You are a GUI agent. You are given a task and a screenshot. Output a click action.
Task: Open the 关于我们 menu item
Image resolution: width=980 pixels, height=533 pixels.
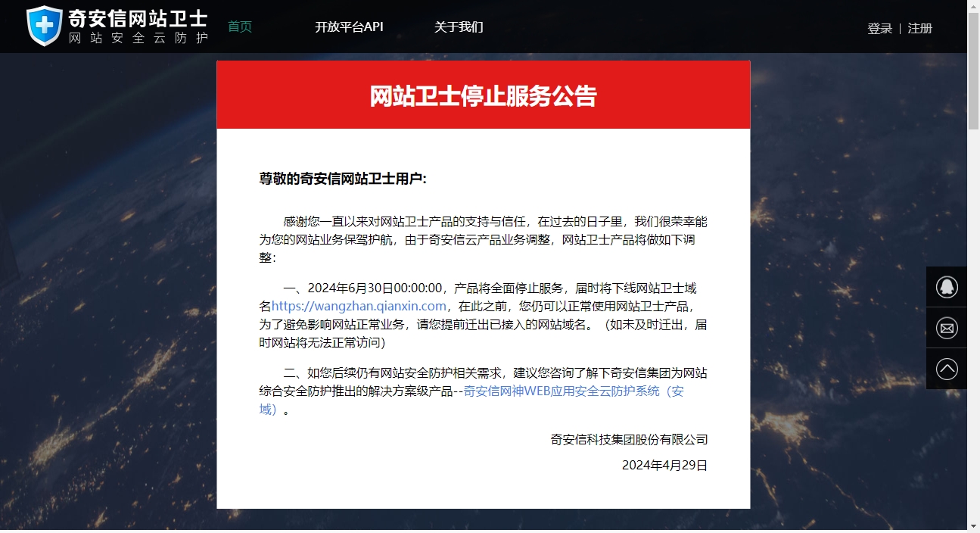point(459,26)
